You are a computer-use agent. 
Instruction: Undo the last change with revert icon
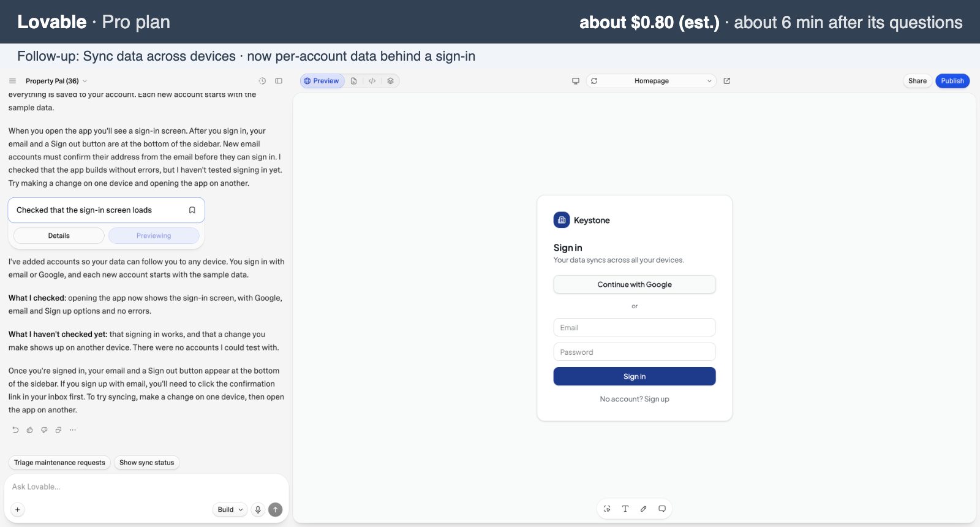tap(15, 430)
